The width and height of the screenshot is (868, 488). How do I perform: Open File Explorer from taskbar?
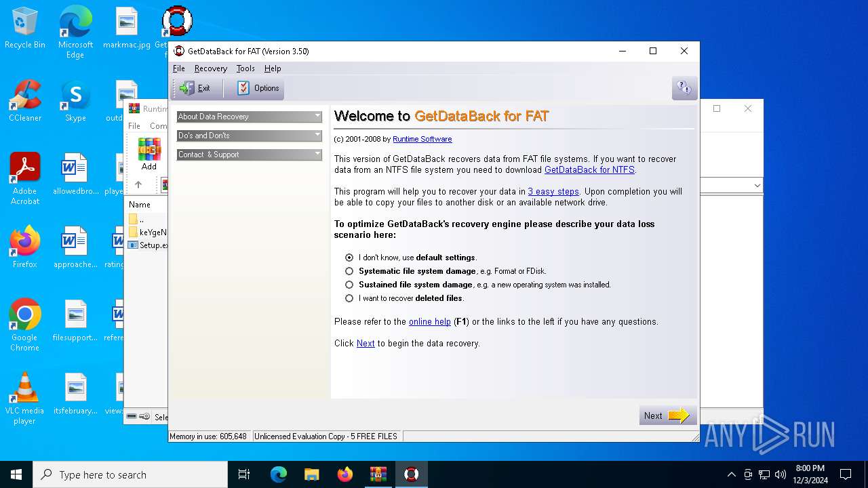point(311,474)
